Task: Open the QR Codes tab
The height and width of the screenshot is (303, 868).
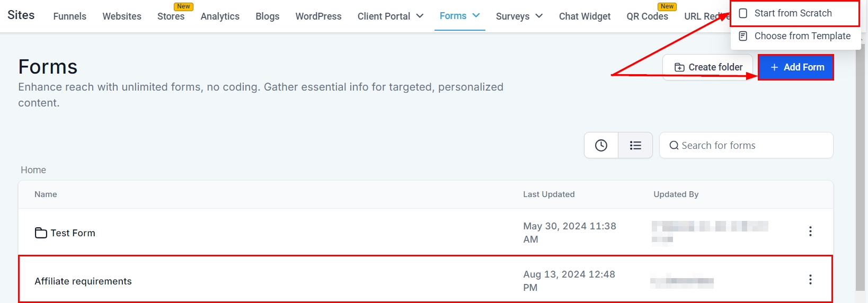Action: (x=647, y=16)
